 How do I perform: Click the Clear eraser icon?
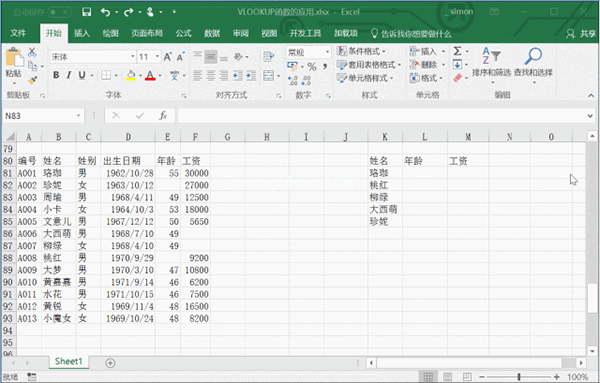(457, 78)
